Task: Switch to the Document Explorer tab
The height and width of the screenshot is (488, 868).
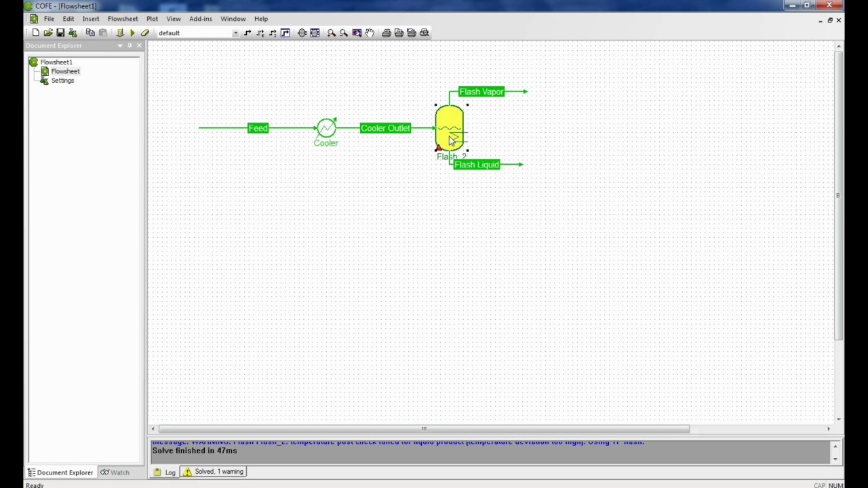Action: coord(60,472)
